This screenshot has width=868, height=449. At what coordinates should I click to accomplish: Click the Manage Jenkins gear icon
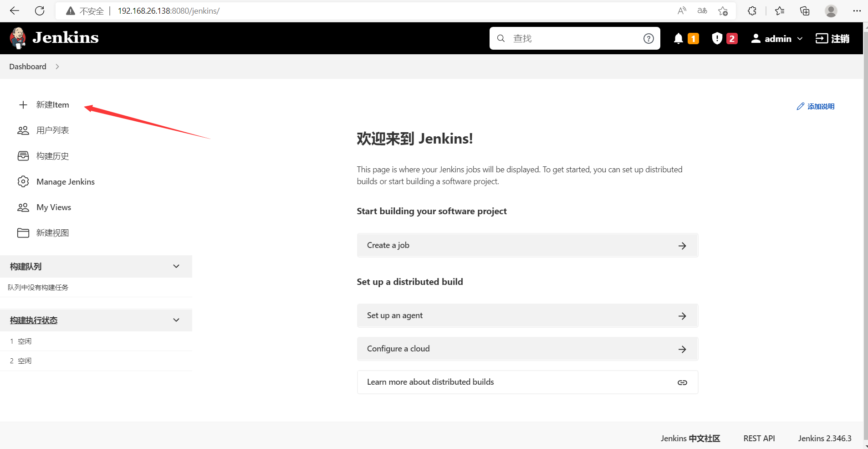pyautogui.click(x=23, y=181)
